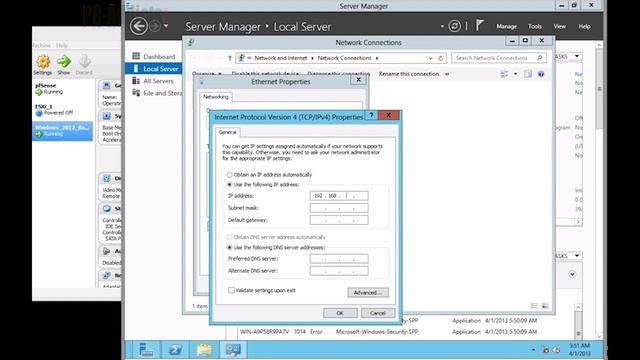Collapse section with the circled chevron
The height and width of the screenshot is (360, 640).
click(x=572, y=274)
